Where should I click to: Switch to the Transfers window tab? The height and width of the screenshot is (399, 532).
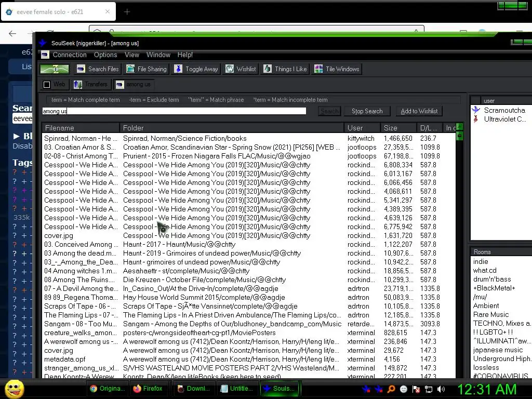(x=90, y=84)
